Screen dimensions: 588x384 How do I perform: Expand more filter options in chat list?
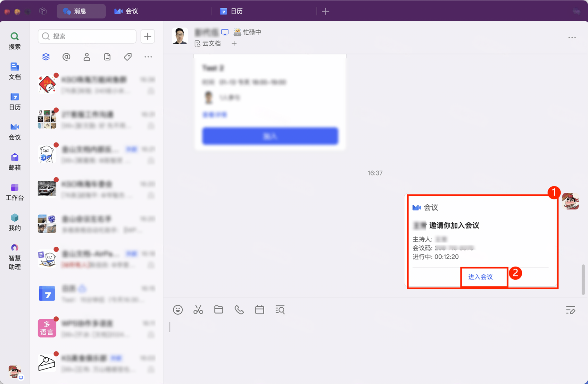tap(148, 57)
